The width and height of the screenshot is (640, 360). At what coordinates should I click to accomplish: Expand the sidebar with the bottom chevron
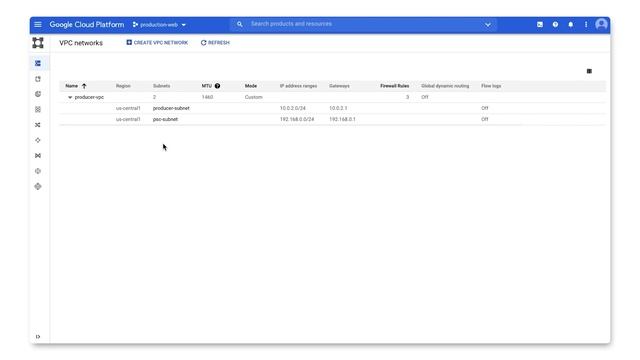tap(38, 337)
